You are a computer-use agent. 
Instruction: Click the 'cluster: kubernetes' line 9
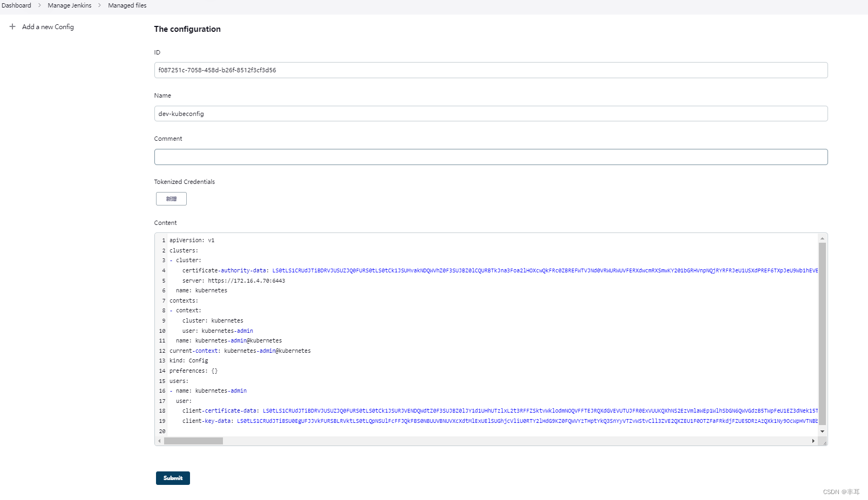213,321
